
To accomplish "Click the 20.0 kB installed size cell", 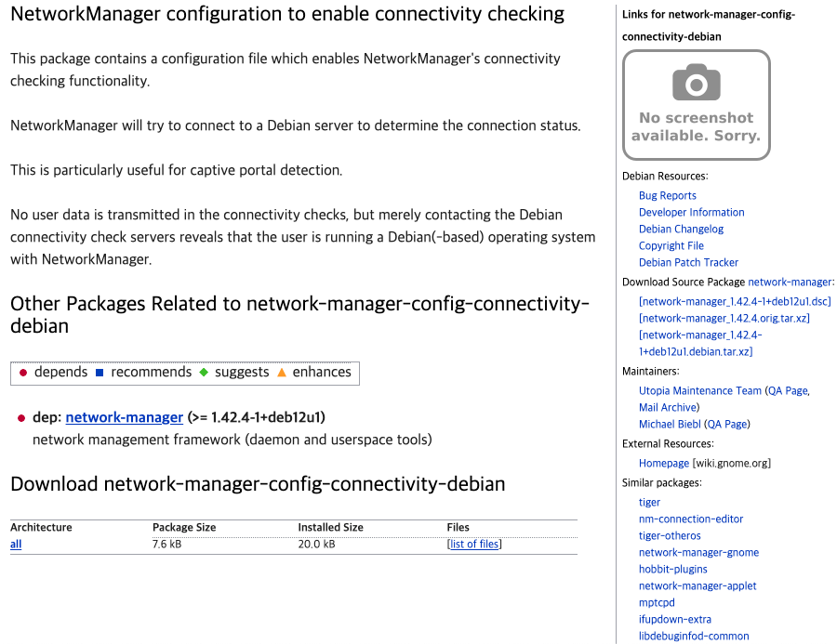I will point(316,545).
